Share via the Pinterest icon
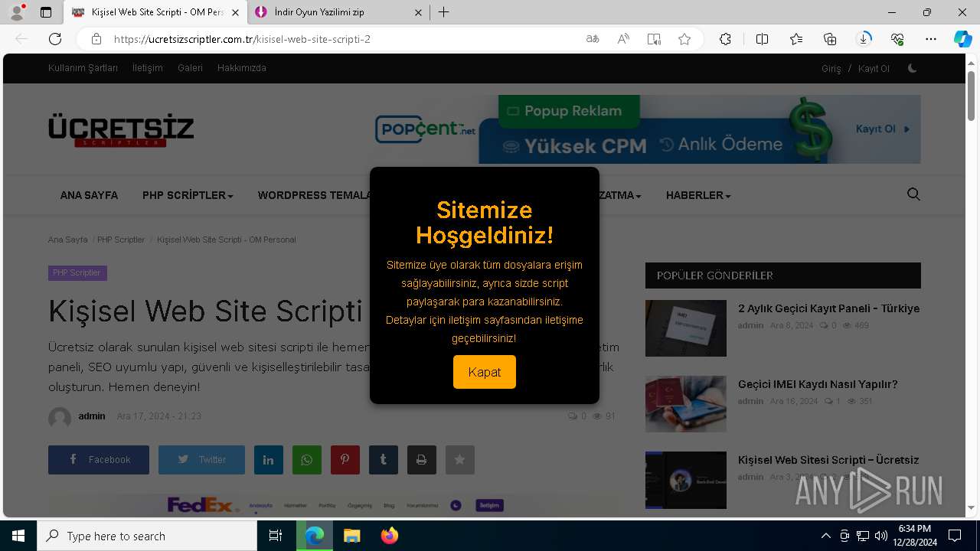Screen dimensions: 980x551 tap(345, 460)
